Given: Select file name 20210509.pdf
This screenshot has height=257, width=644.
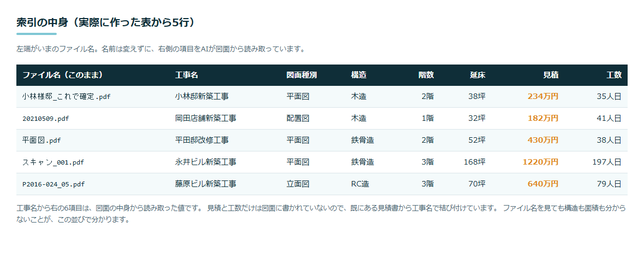Looking at the screenshot, I should [x=46, y=119].
